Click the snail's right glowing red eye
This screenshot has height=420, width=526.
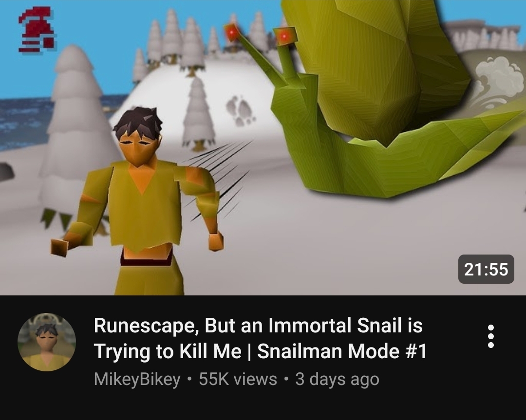285,36
